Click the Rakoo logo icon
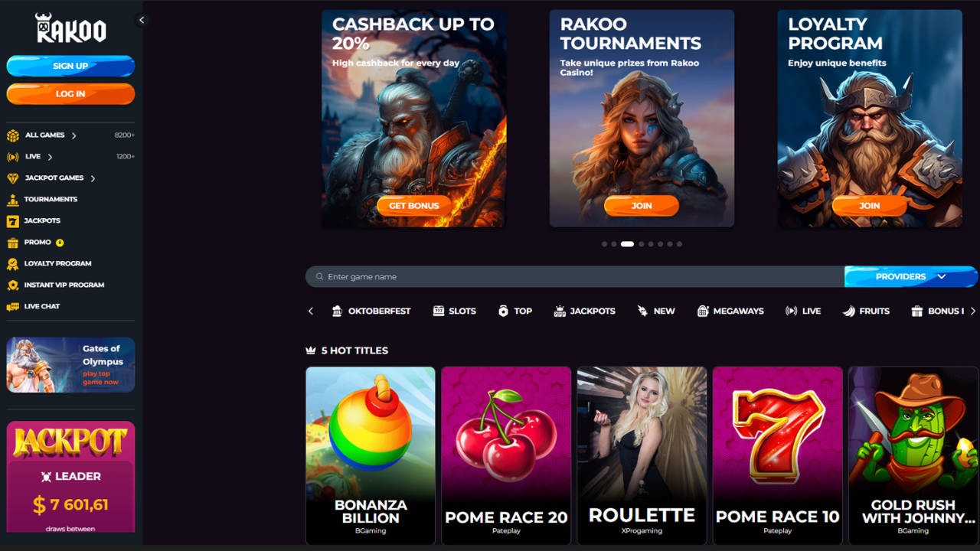The width and height of the screenshot is (980, 551). [x=70, y=28]
